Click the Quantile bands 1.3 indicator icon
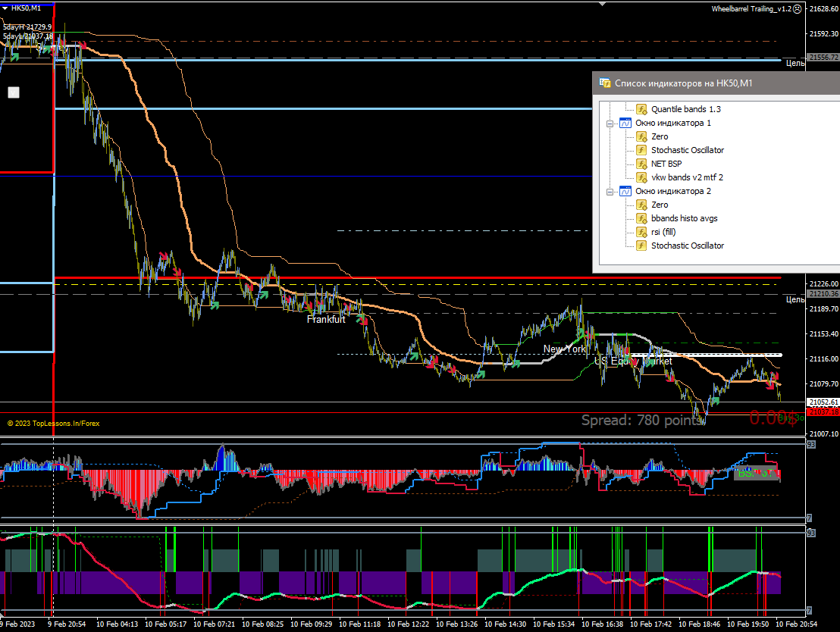 point(641,109)
